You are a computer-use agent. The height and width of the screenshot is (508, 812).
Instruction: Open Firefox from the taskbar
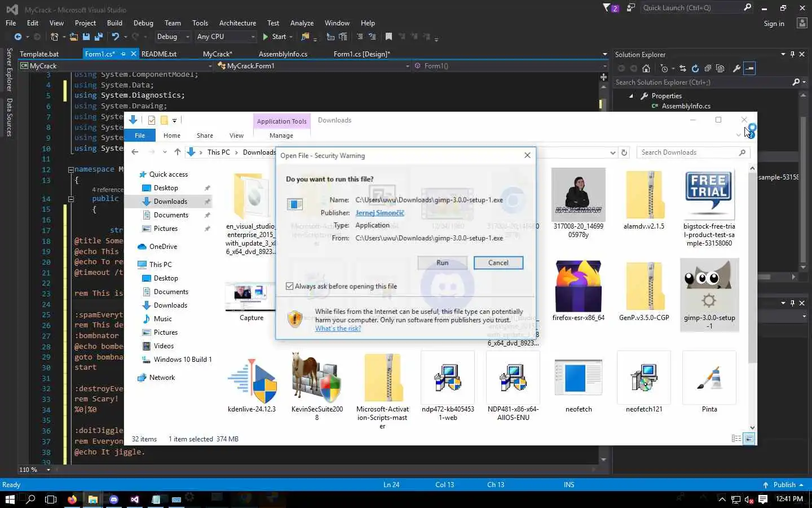coord(72,499)
